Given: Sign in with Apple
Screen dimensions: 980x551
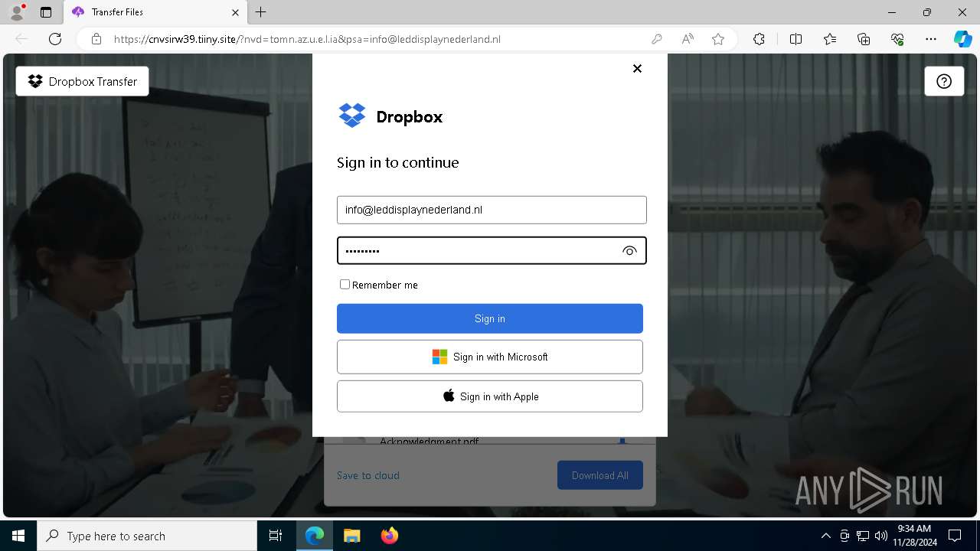Looking at the screenshot, I should (x=490, y=396).
